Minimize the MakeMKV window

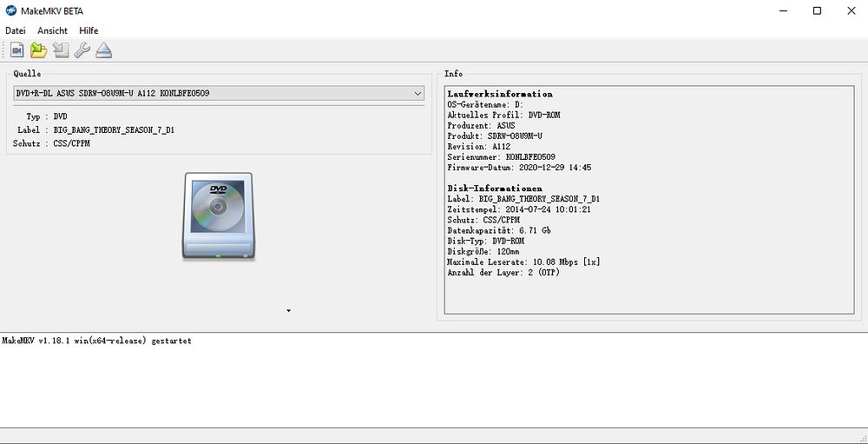(x=783, y=10)
